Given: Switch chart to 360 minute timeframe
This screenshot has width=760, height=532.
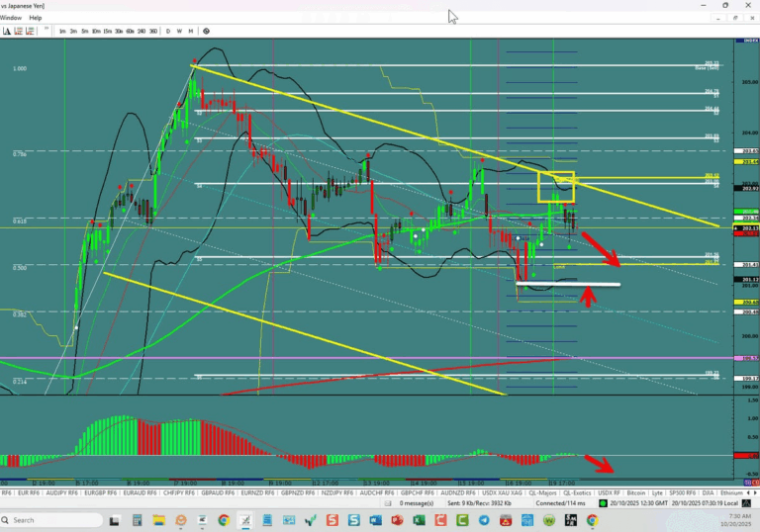Looking at the screenshot, I should (153, 31).
